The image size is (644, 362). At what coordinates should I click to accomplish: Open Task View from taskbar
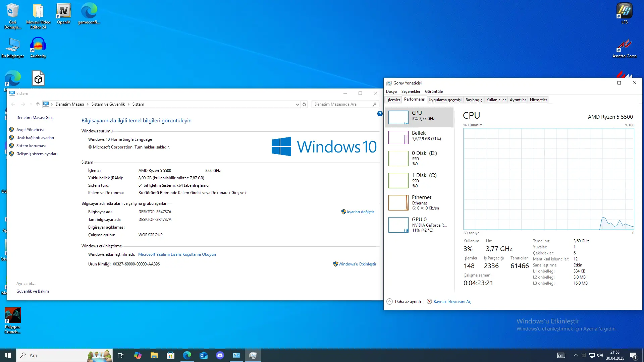[x=121, y=355]
